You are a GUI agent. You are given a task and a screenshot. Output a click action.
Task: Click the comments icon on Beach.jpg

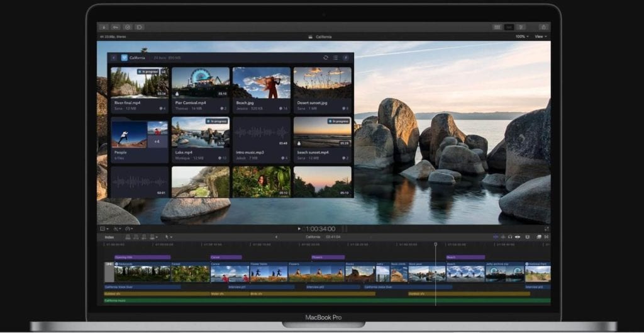pos(281,108)
